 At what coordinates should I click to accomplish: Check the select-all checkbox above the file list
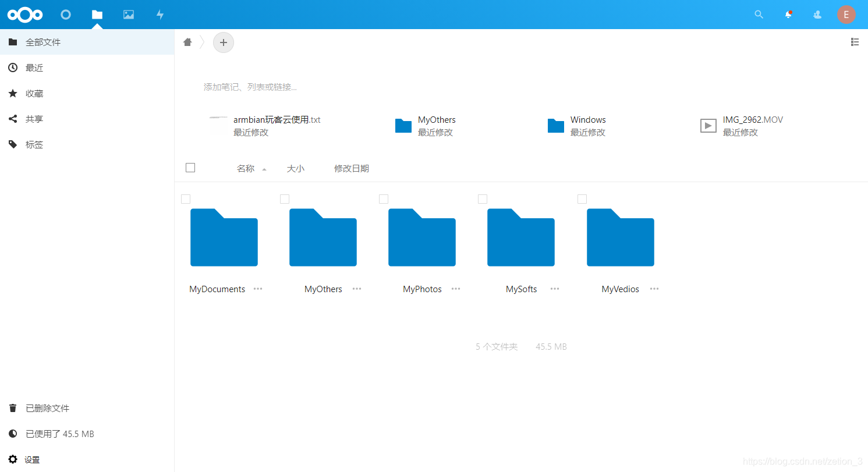(190, 167)
